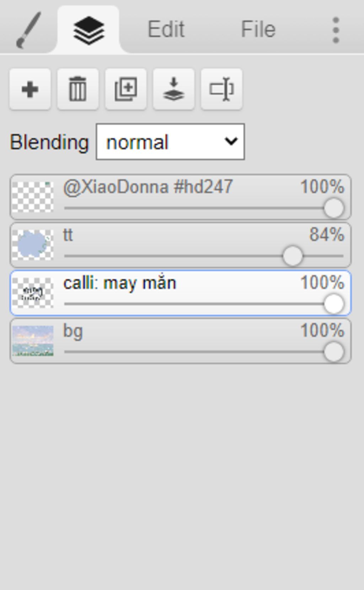Select the tt layer
This screenshot has height=590, width=364.
click(x=181, y=245)
